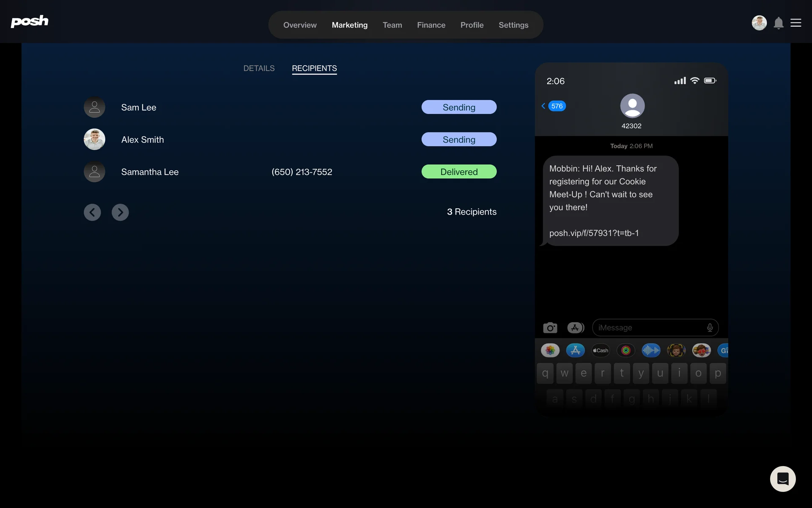Viewport: 812px width, 508px height.
Task: Click the Apple Cash app icon
Action: [601, 350]
